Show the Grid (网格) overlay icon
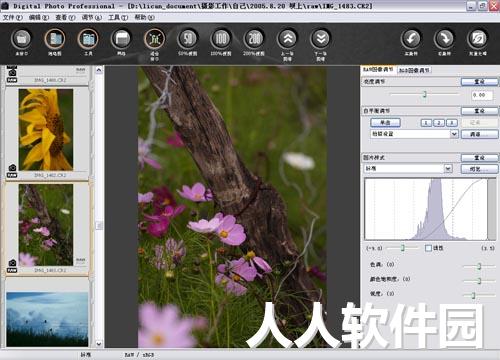 pyautogui.click(x=121, y=39)
